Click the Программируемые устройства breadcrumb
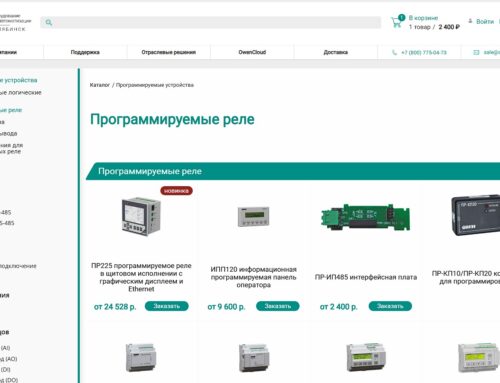This screenshot has width=500, height=383. 155,85
